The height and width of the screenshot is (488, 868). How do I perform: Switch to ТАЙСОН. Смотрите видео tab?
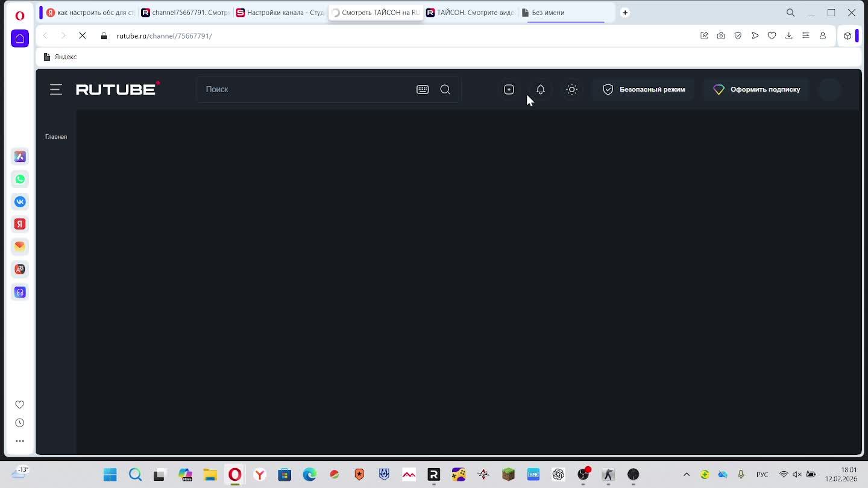click(470, 12)
